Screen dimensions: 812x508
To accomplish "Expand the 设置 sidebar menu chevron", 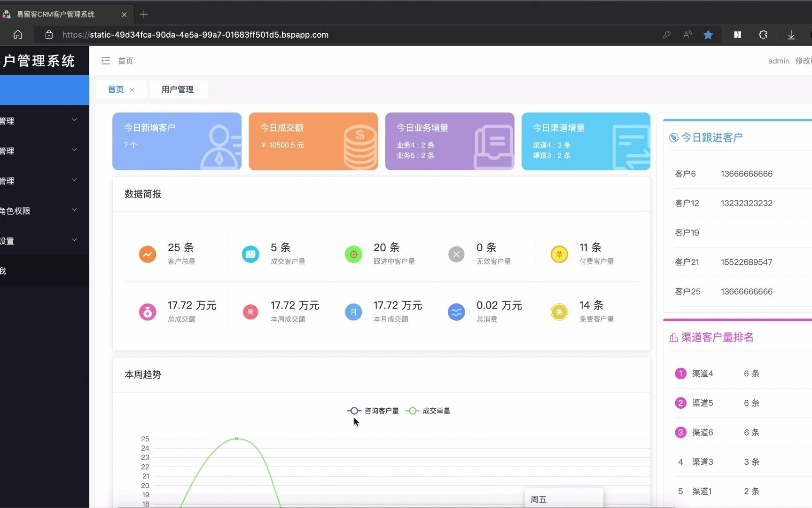I will [x=74, y=240].
